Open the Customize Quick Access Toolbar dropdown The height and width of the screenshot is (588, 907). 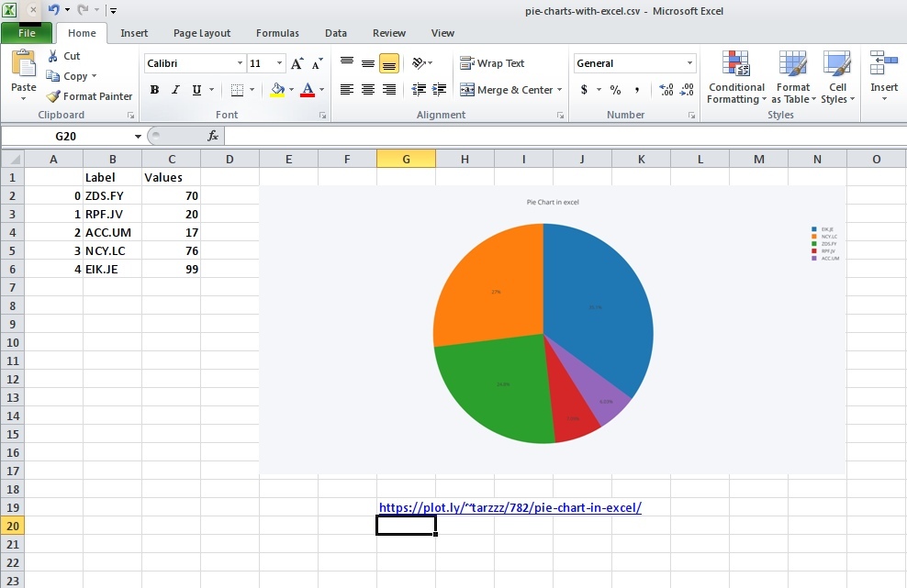click(114, 10)
